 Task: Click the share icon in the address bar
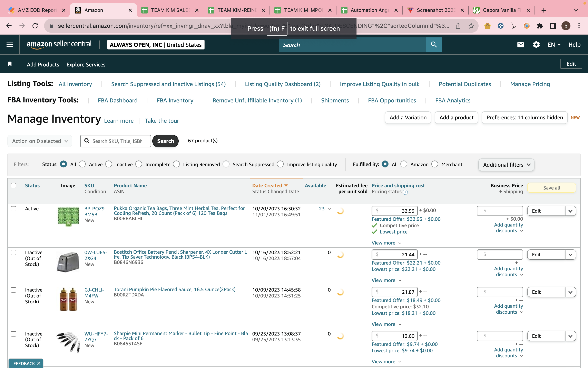coord(458,26)
